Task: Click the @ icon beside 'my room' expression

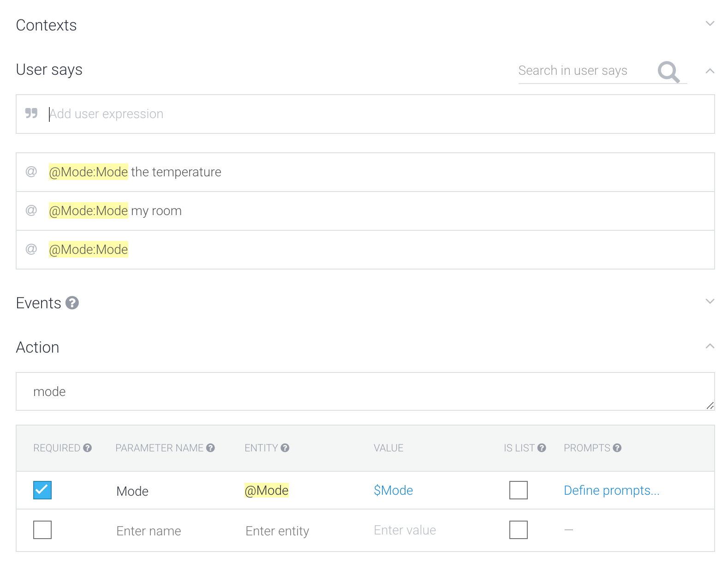Action: [x=31, y=210]
